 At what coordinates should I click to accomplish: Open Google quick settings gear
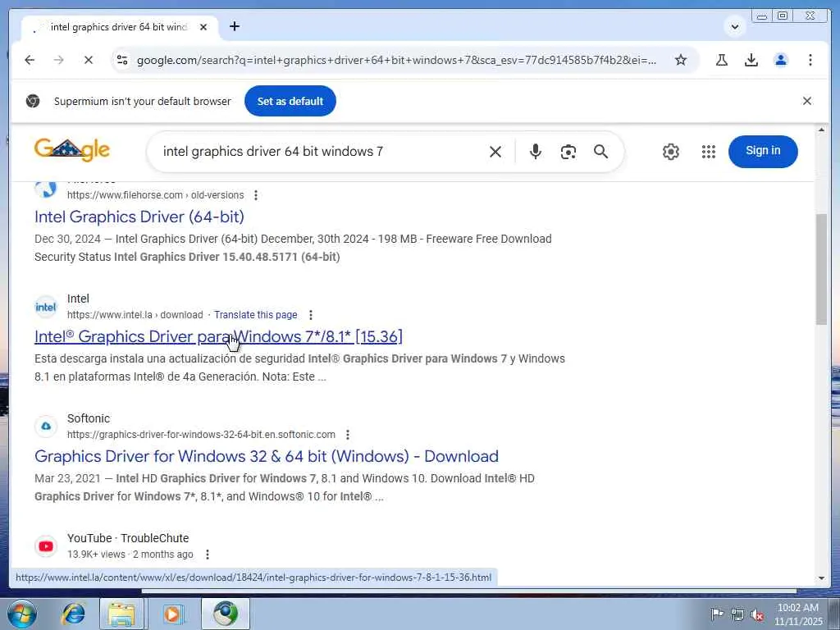point(671,152)
